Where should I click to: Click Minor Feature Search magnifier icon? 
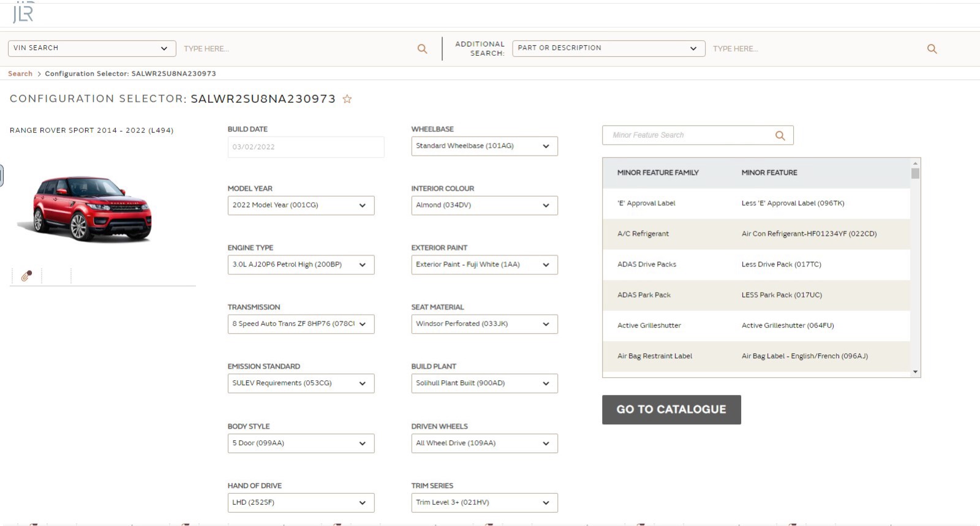780,136
